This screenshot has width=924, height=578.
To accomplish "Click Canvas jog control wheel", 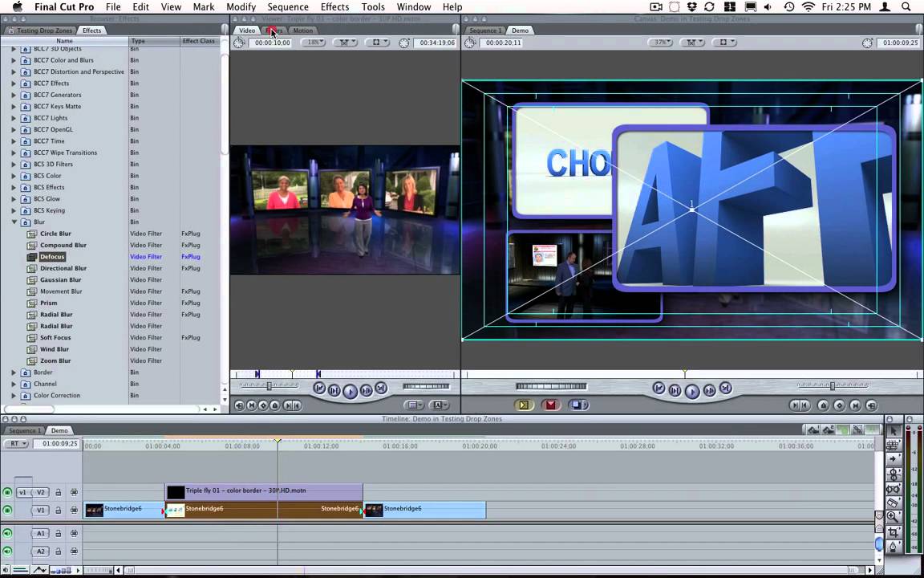I will coord(551,386).
